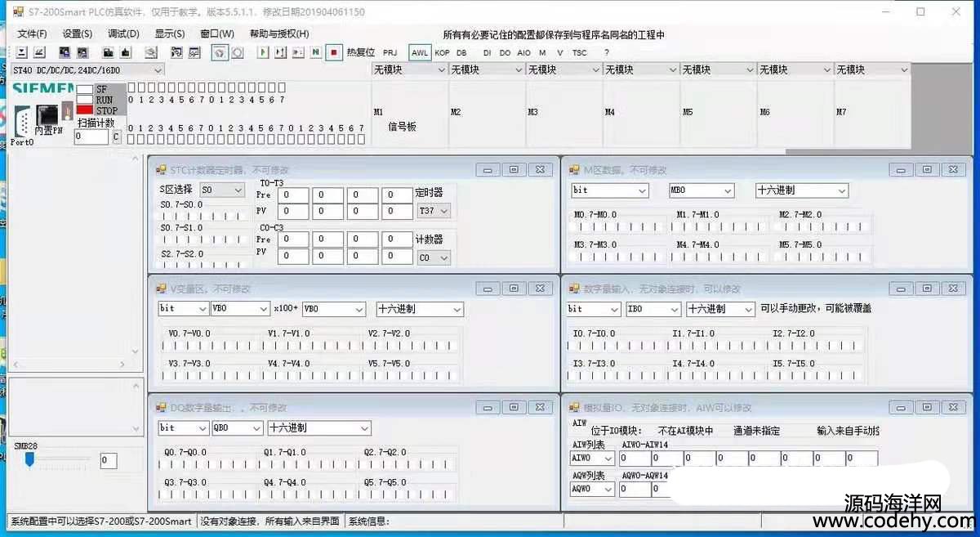Open the 文件(F) menu
Screen dimensions: 980x537
click(33, 34)
